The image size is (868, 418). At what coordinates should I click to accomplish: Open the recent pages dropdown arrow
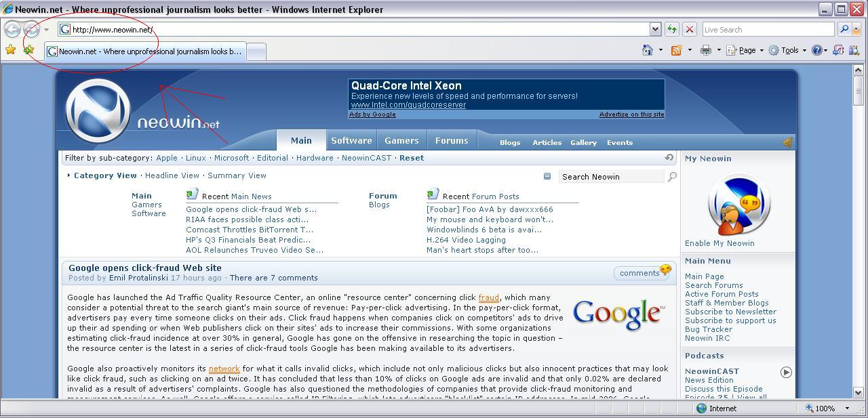click(x=46, y=30)
